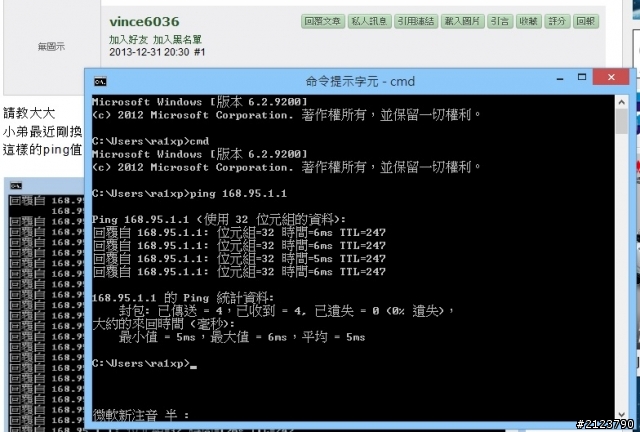This screenshot has height=432, width=640.
Task: Click the console scrollbar down arrow
Action: (621, 414)
